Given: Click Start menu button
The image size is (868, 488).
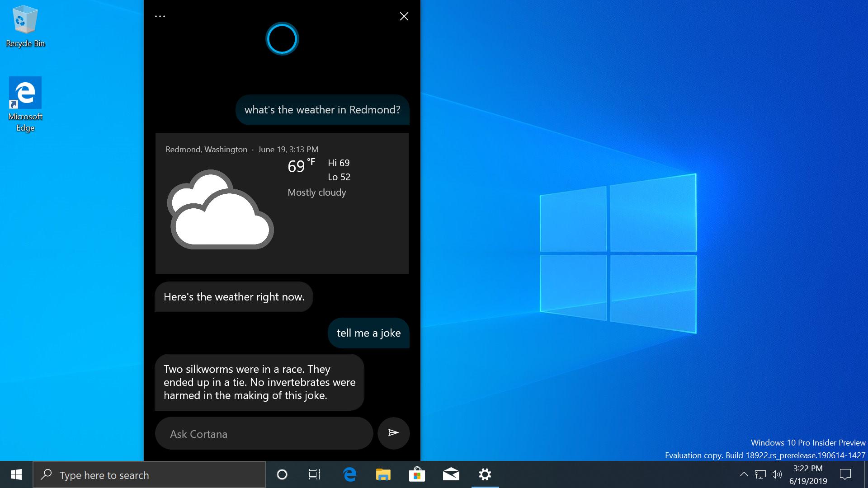Looking at the screenshot, I should coord(16,475).
